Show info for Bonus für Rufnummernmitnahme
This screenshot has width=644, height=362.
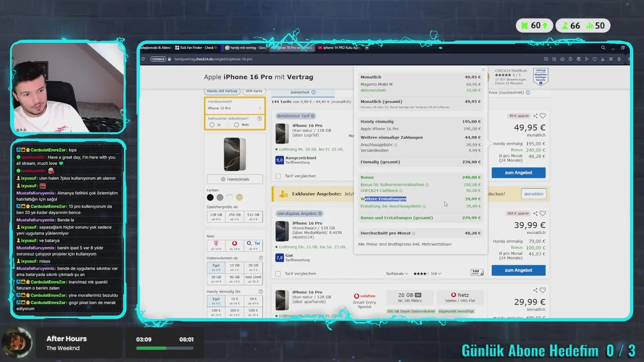pyautogui.click(x=427, y=185)
